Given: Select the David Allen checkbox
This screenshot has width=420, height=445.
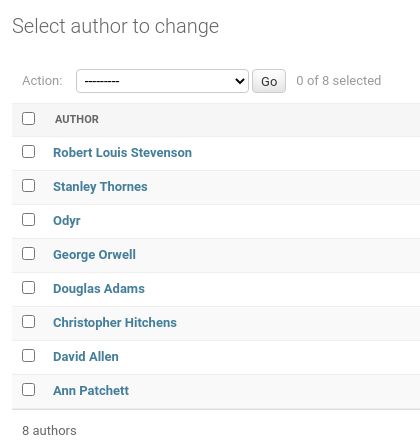Looking at the screenshot, I should click(28, 356).
